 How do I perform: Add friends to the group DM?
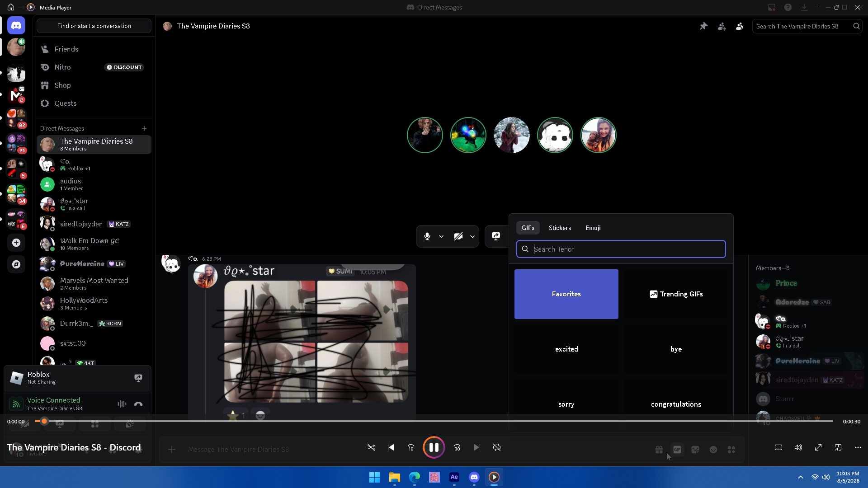pos(722,26)
